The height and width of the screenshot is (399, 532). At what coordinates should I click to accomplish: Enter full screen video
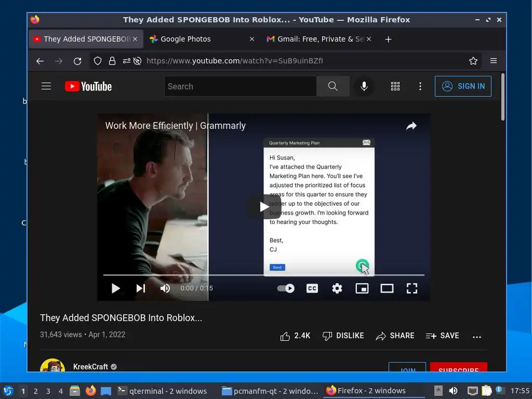412,288
